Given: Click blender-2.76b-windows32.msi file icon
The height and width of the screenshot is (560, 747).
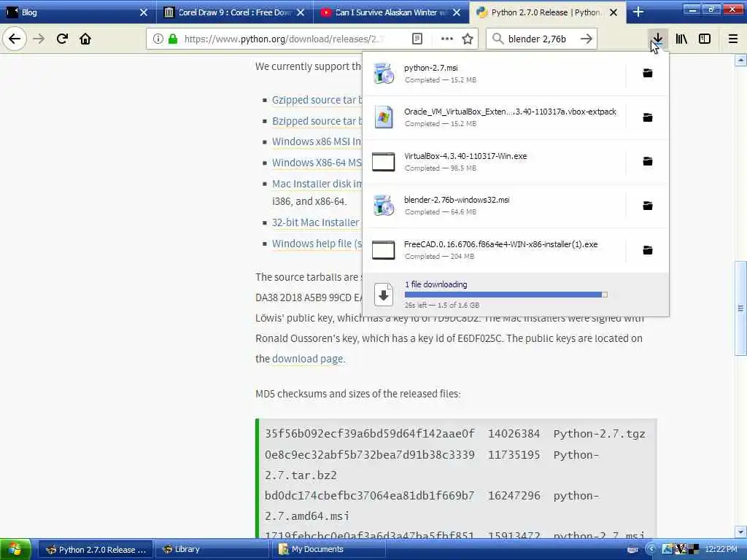Looking at the screenshot, I should click(x=384, y=206).
